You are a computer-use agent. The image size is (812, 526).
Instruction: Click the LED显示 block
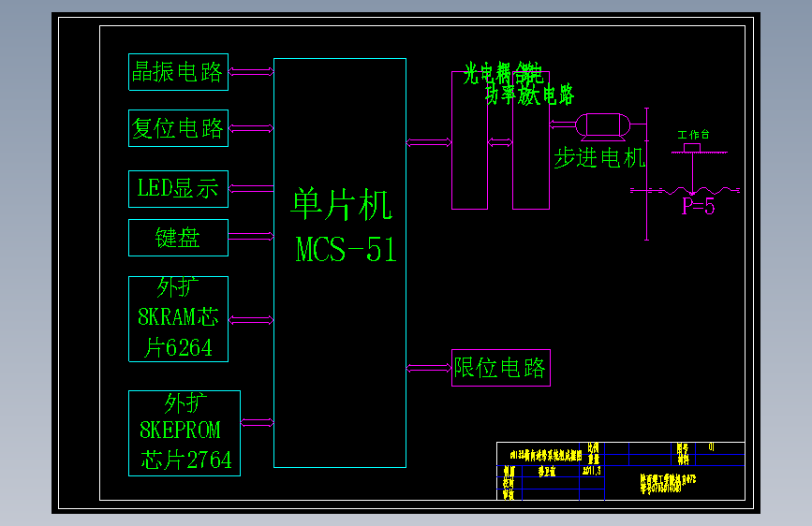[178, 189]
